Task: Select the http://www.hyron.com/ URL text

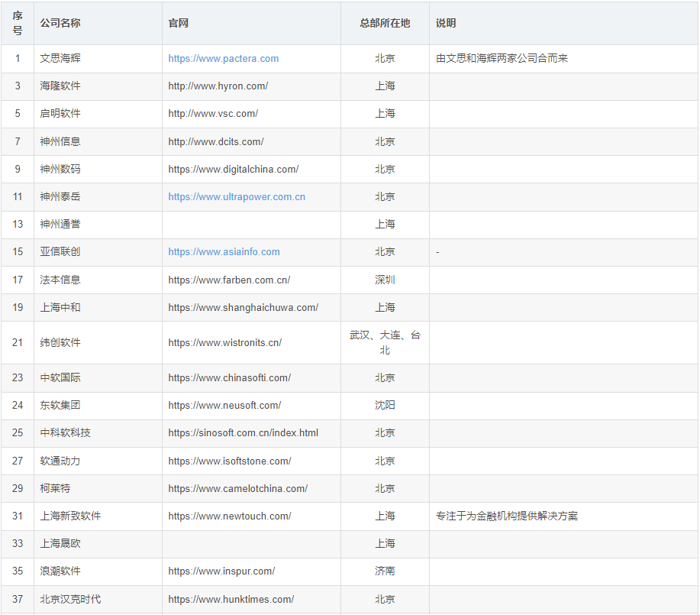Action: [218, 86]
